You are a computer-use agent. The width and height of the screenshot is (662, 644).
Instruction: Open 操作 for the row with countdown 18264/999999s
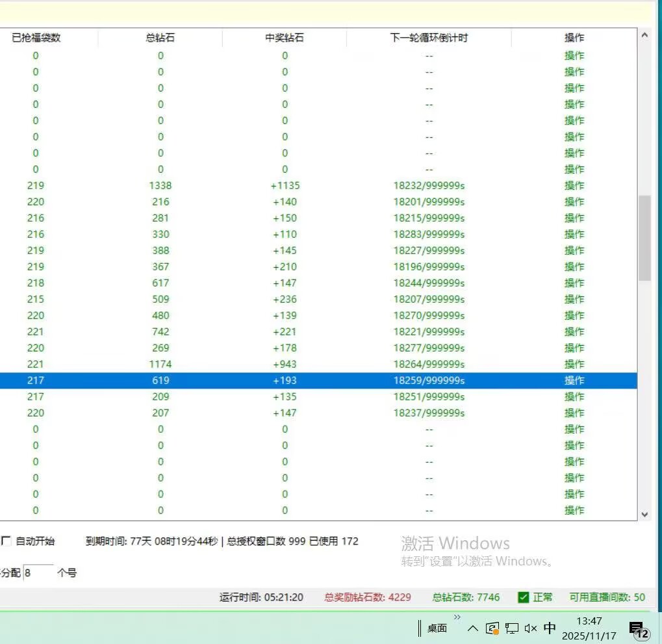574,365
